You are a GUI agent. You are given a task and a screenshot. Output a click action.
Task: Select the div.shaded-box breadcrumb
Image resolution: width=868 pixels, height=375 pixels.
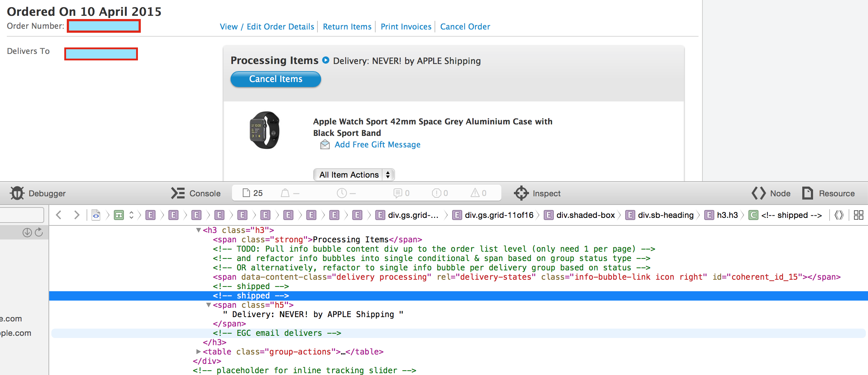[580, 215]
